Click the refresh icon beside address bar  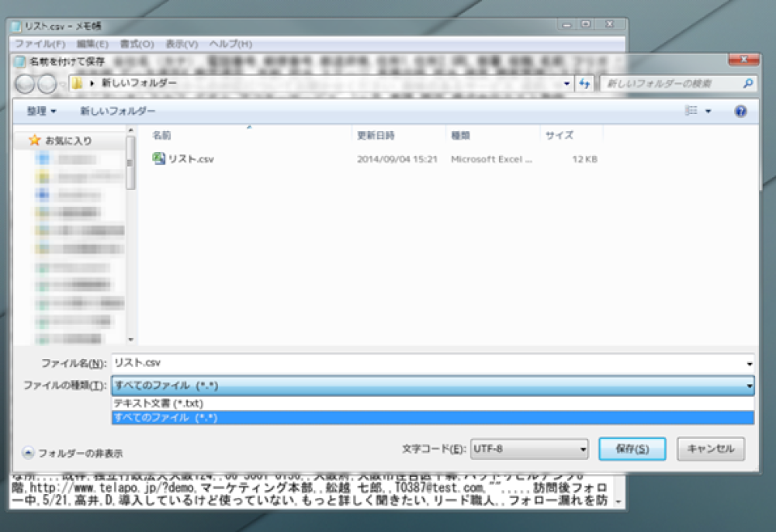[x=585, y=83]
